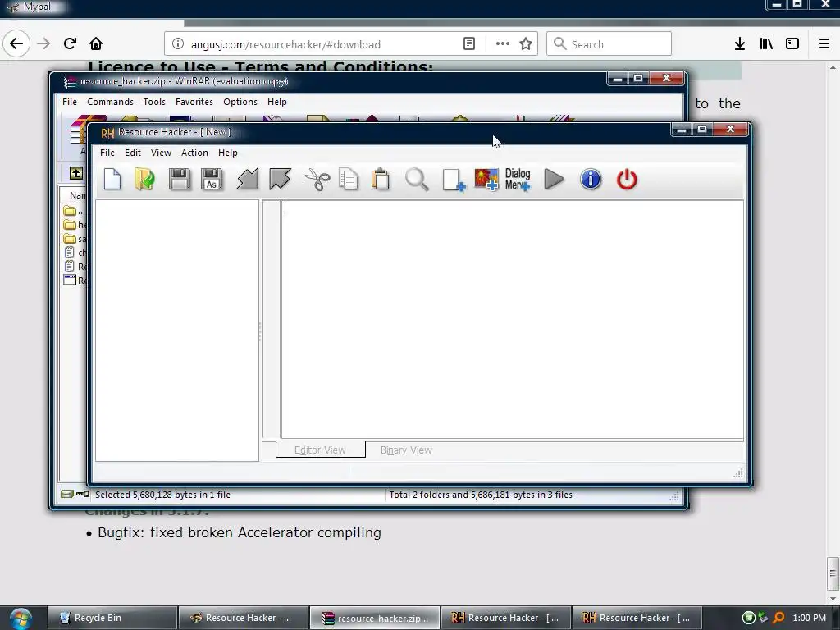Toggle the browser sidebar icon
840x630 pixels.
click(x=792, y=44)
